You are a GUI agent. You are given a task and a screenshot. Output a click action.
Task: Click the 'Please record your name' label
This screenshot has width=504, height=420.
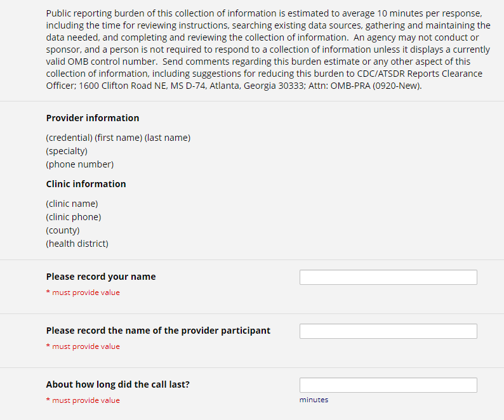pyautogui.click(x=101, y=277)
